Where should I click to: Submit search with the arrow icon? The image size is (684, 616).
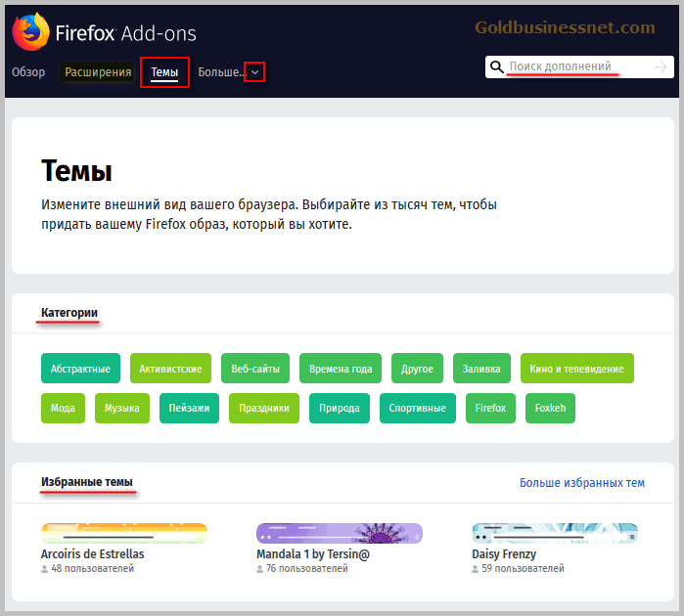click(661, 66)
